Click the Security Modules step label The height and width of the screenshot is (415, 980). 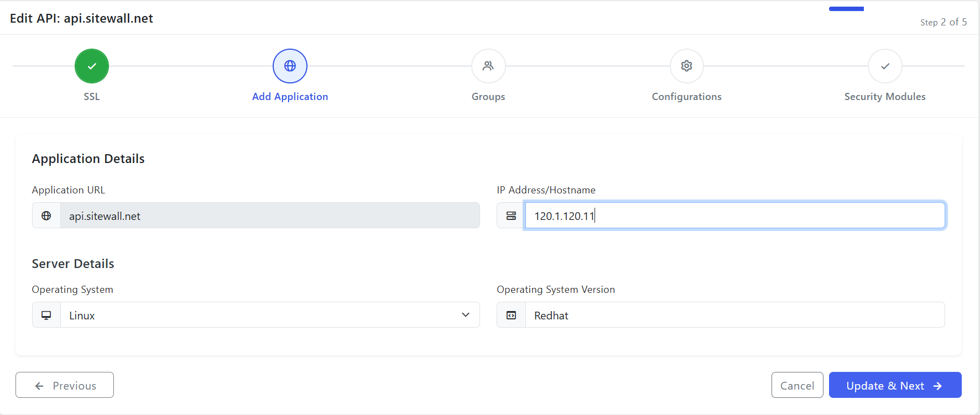(885, 97)
